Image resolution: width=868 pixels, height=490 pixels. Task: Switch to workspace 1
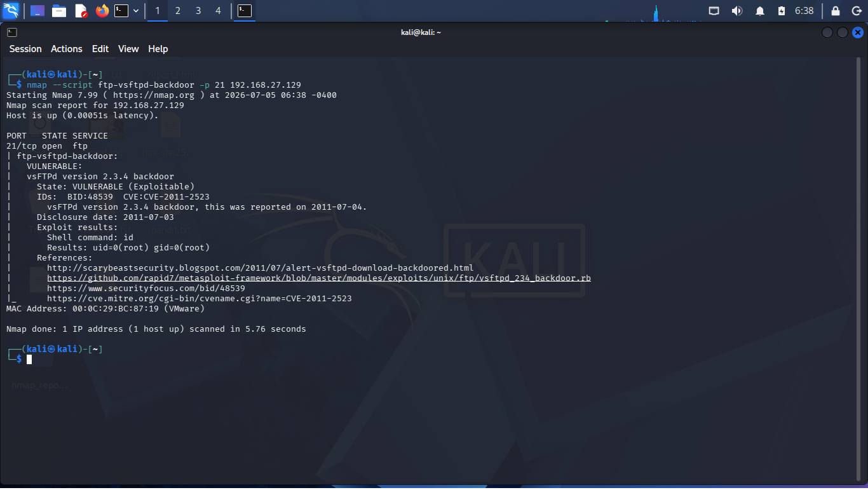pos(158,11)
